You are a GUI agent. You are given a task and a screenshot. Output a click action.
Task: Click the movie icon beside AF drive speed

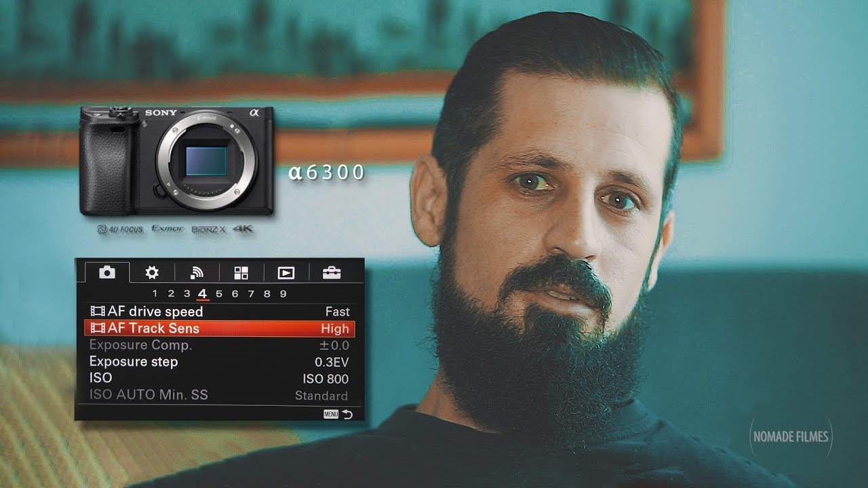tap(98, 312)
